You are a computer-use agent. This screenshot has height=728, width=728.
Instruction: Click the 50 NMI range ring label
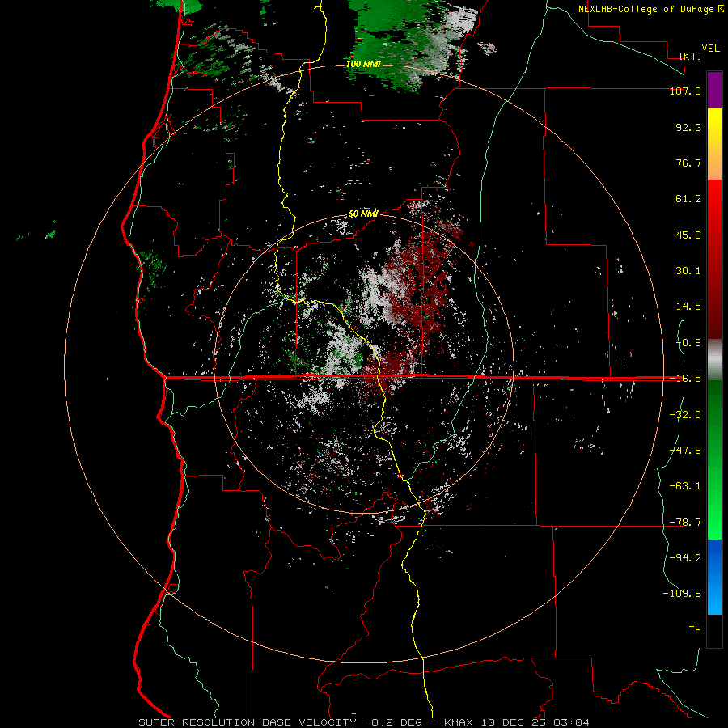click(x=363, y=214)
